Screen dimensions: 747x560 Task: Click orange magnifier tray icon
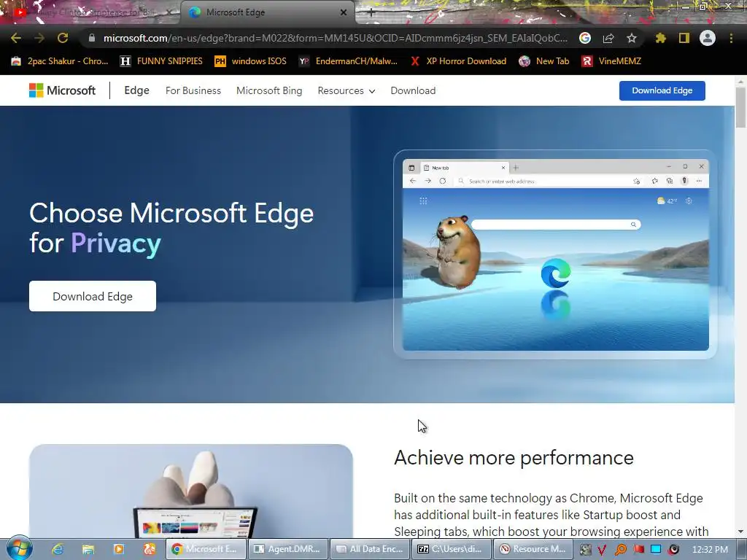(620, 550)
